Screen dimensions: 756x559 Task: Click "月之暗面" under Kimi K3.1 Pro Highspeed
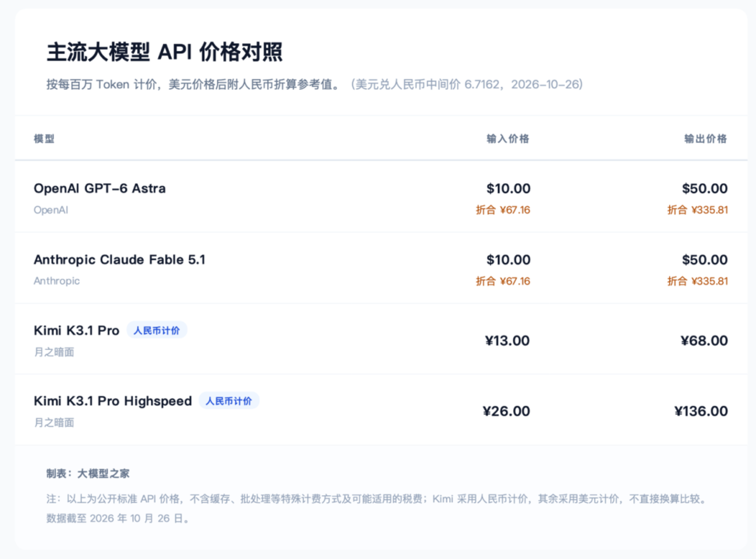point(54,423)
